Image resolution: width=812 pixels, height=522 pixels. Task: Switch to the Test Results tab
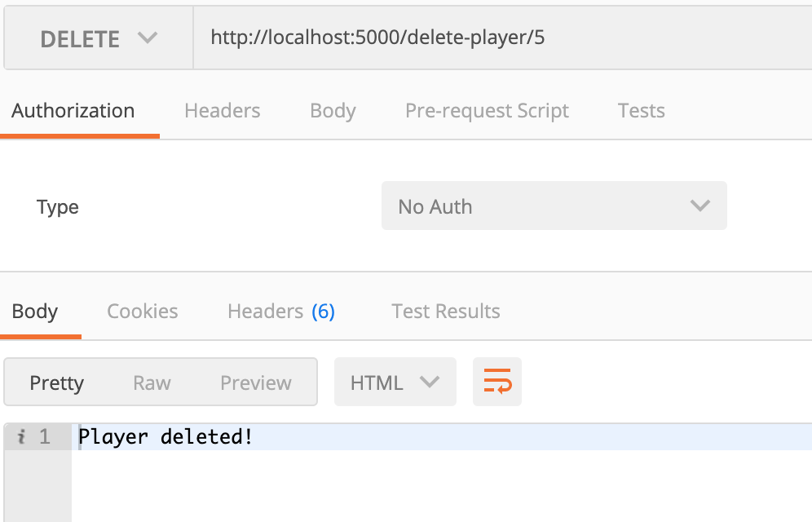(x=445, y=312)
